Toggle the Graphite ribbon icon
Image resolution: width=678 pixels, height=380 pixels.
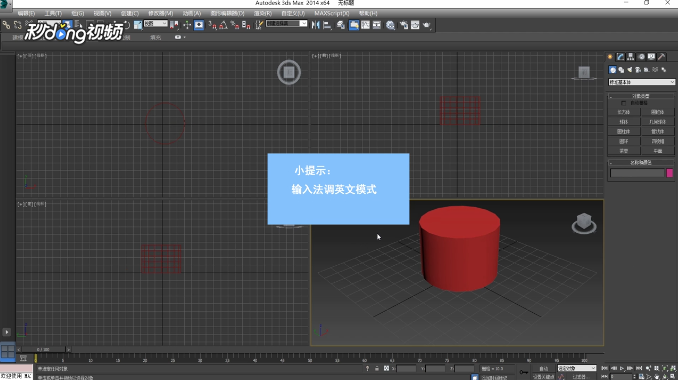(x=354, y=25)
